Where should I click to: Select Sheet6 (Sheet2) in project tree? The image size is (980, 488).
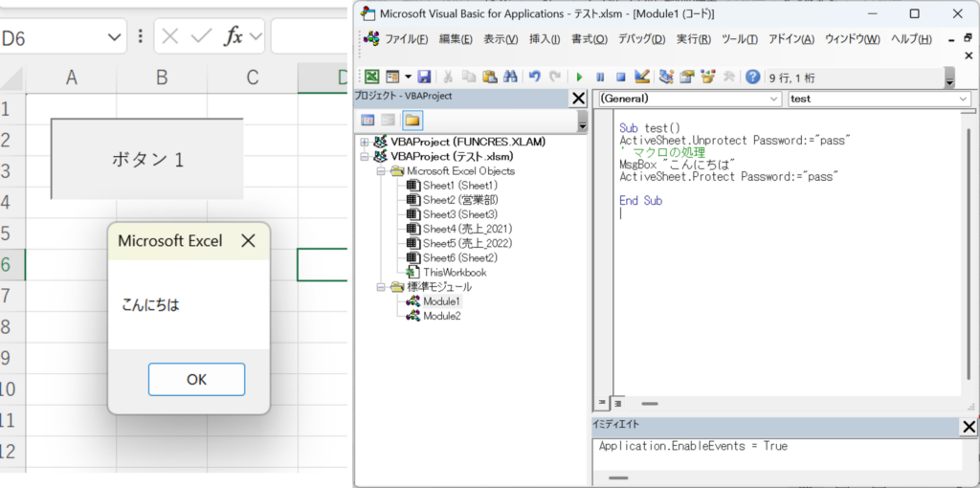coord(460,258)
